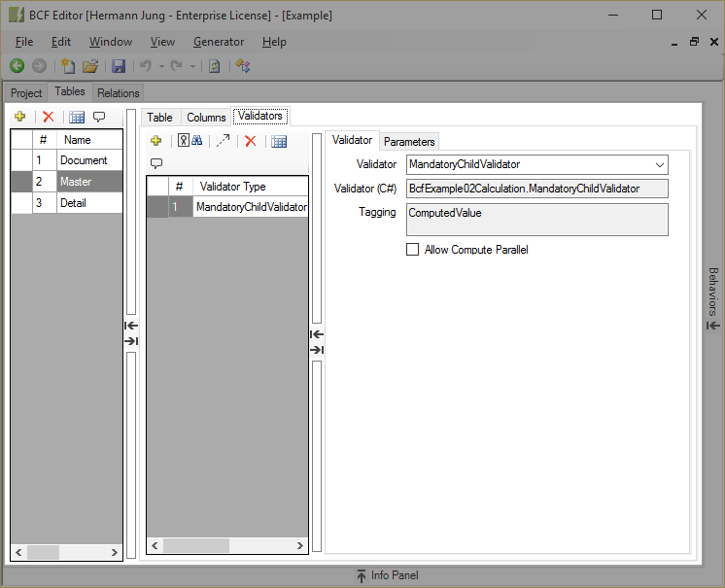Open the undo history dropdown arrow

(x=161, y=66)
